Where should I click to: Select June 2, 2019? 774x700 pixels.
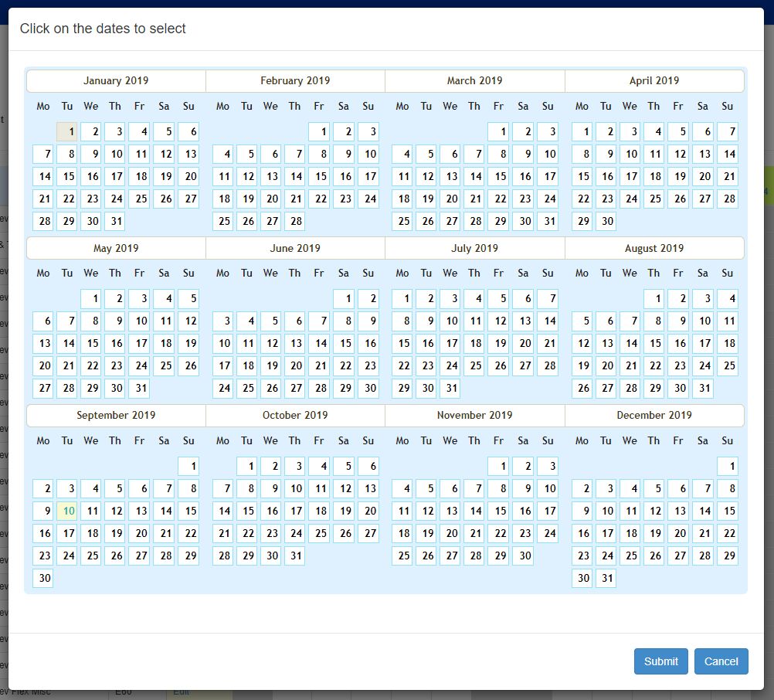(x=368, y=299)
